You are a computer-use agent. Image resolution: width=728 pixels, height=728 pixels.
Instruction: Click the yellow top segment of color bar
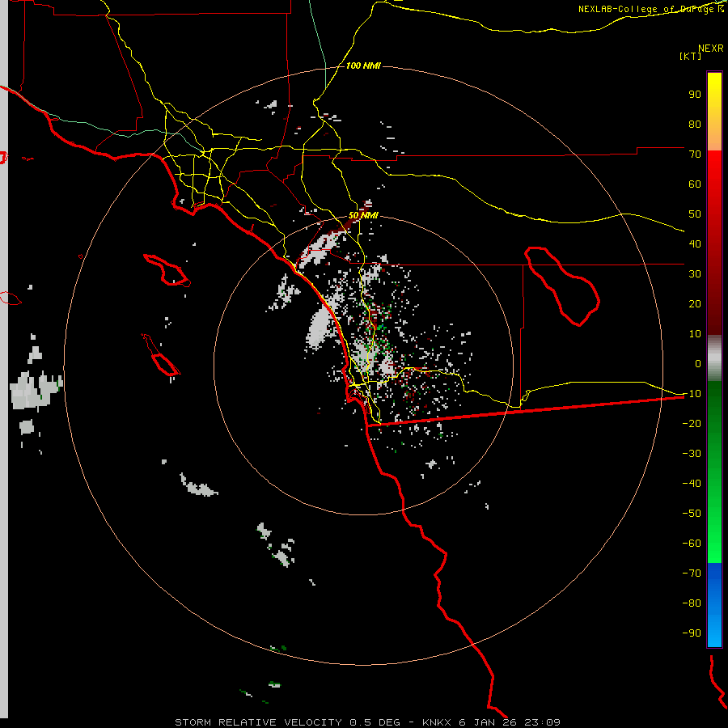(x=714, y=112)
